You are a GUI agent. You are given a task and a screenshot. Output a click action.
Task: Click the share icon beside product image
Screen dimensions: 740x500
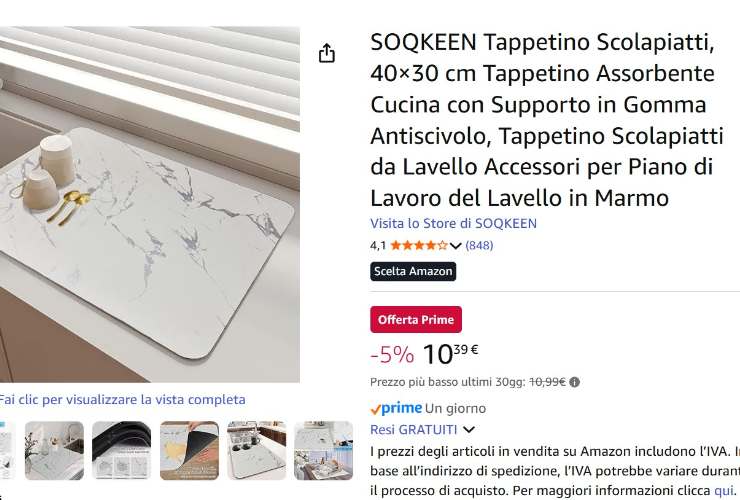click(x=327, y=53)
